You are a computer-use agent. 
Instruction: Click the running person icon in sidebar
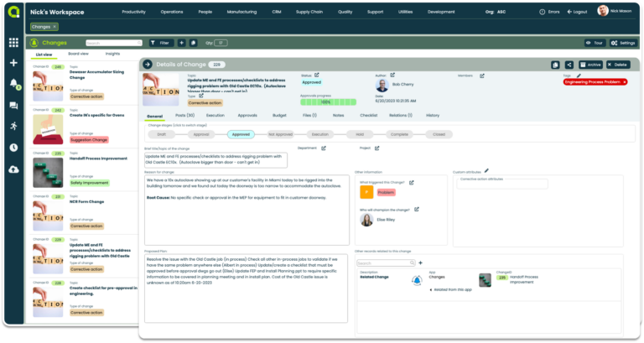coord(13,126)
